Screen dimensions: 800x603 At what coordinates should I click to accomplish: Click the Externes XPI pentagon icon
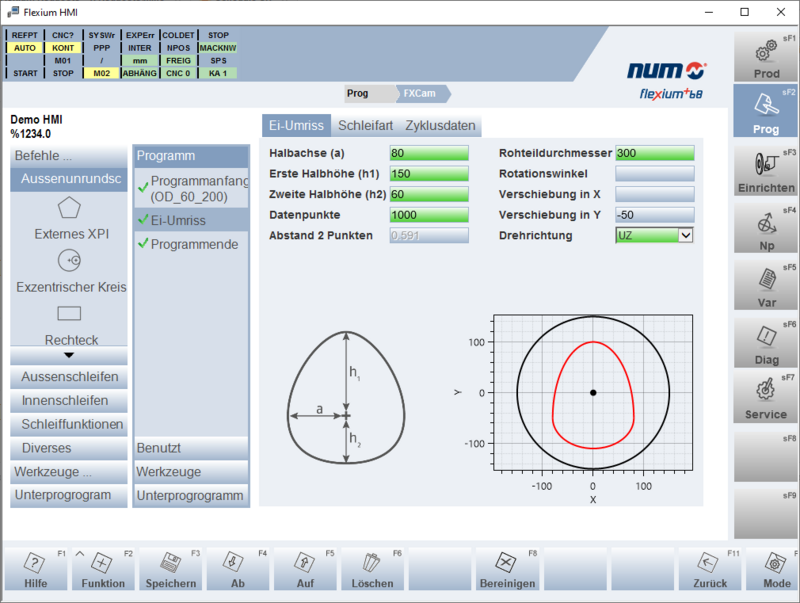click(69, 208)
